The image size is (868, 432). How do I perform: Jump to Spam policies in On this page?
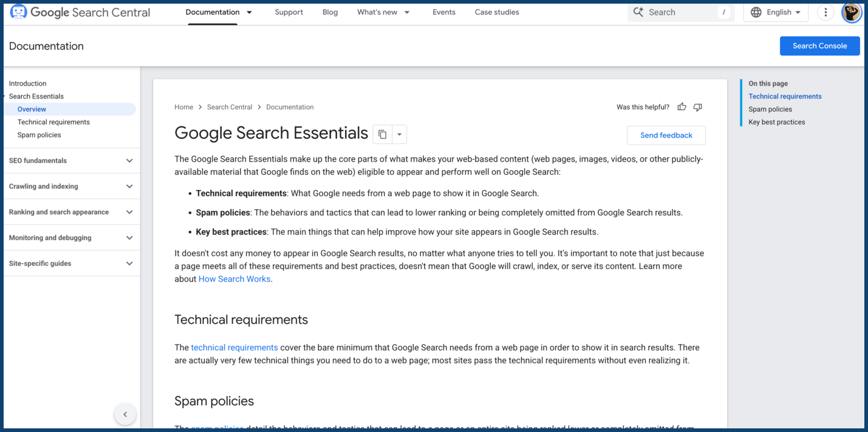pyautogui.click(x=770, y=109)
